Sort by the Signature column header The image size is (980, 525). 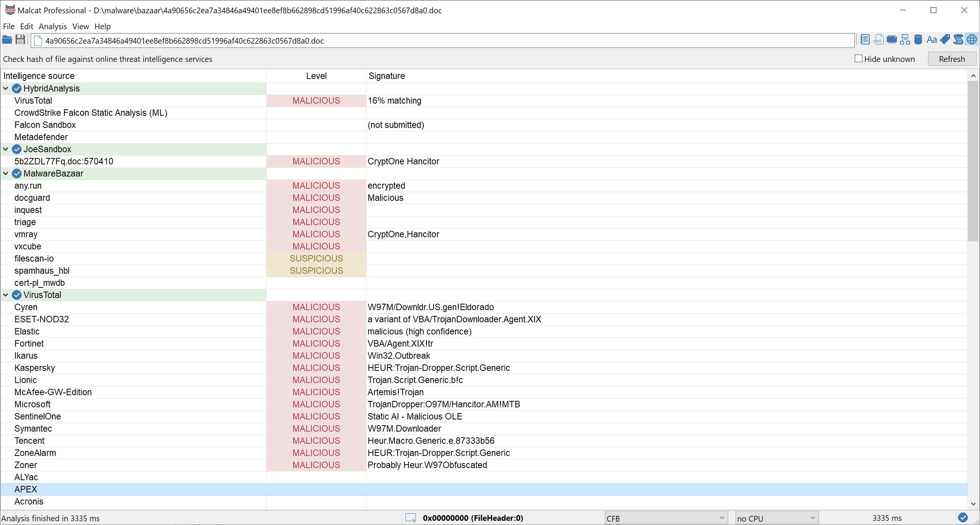coord(667,76)
